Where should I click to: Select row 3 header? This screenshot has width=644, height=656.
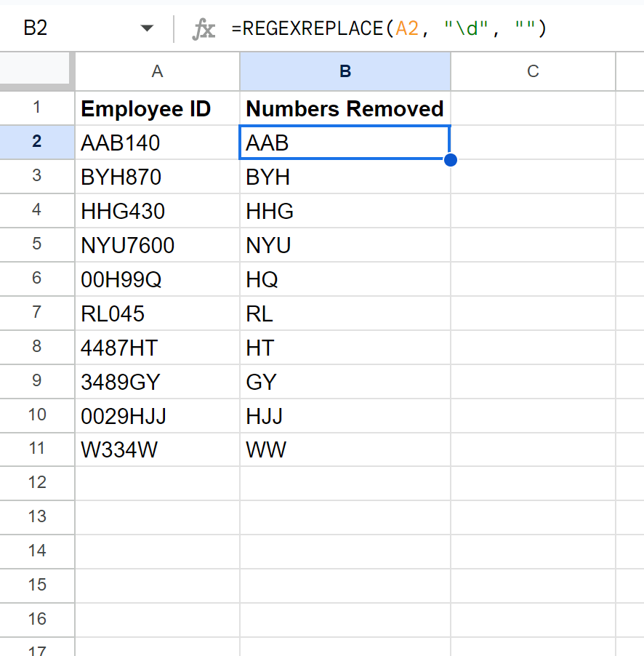point(37,176)
